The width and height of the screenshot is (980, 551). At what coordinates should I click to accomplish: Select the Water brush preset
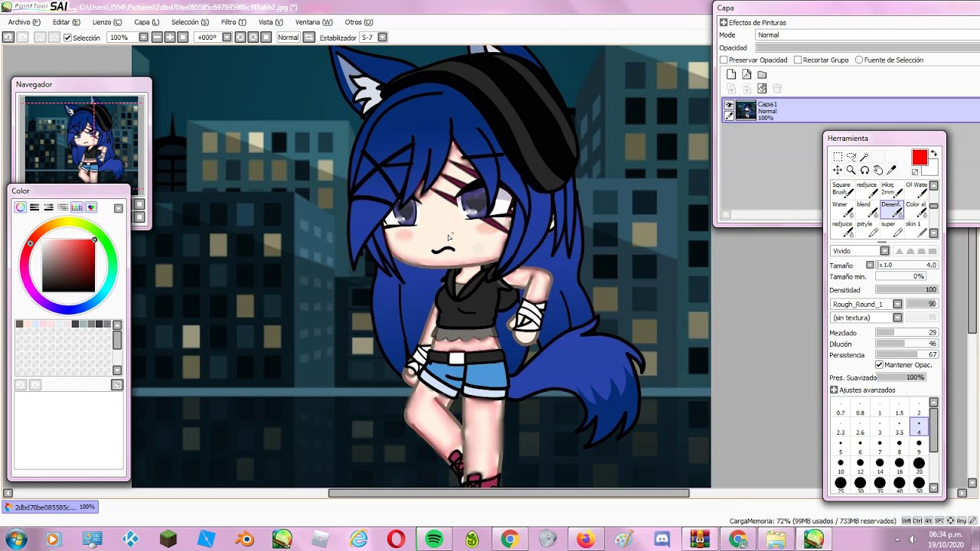pos(842,209)
